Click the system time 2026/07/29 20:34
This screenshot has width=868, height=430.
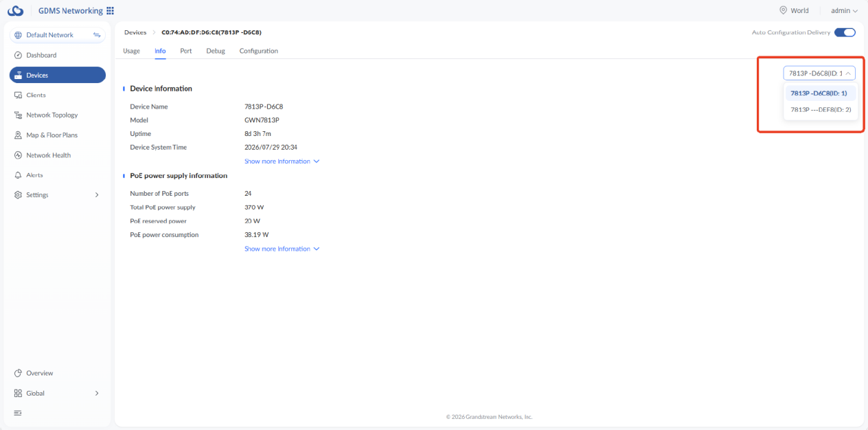(x=271, y=148)
